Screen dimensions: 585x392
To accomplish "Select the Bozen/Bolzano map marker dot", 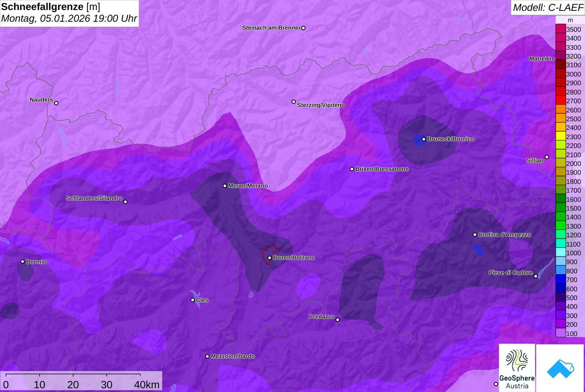I will tap(270, 258).
